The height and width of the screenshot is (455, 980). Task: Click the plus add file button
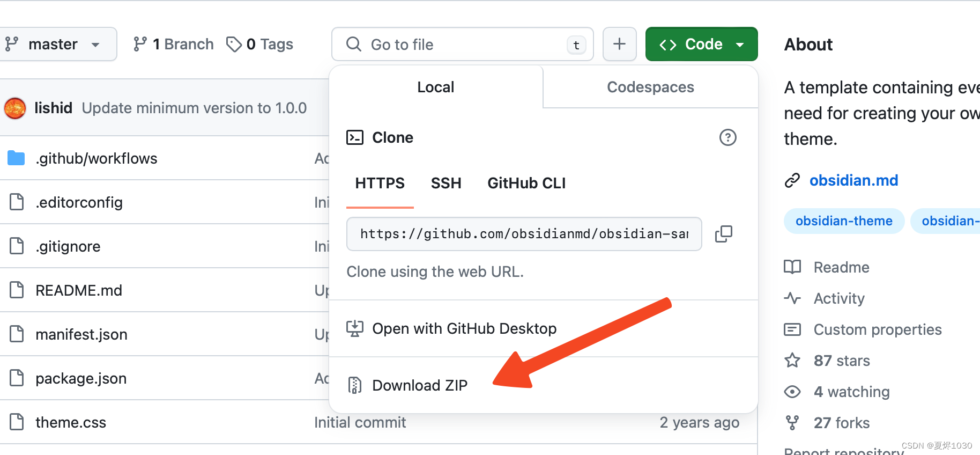click(x=619, y=44)
